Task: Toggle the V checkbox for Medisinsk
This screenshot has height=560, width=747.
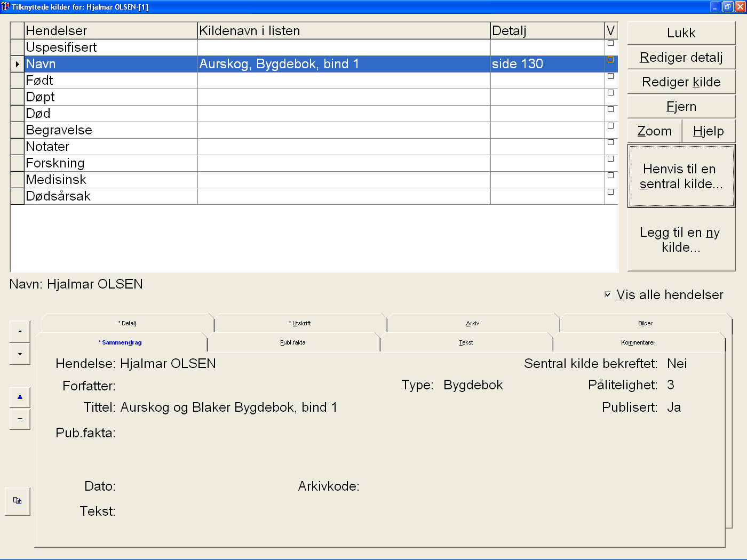Action: [x=611, y=175]
